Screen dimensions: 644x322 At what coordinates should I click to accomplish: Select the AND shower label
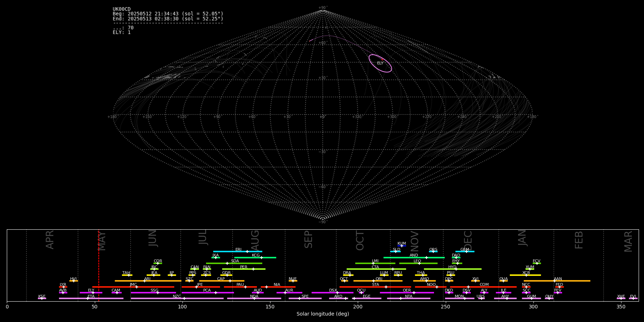(414, 255)
